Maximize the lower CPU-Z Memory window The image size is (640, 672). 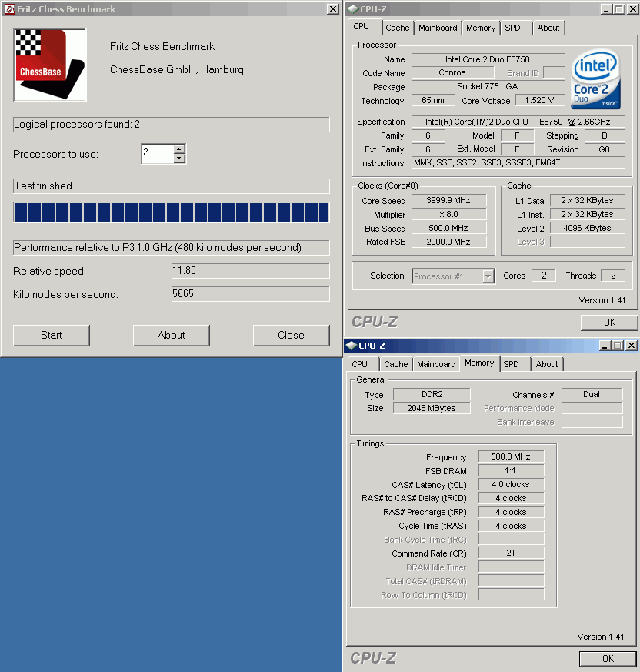618,346
